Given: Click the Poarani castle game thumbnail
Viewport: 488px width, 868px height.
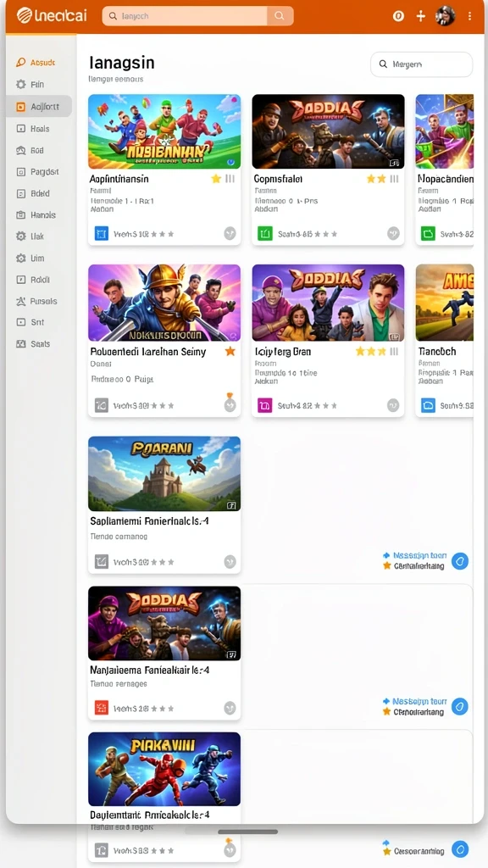Looking at the screenshot, I should coord(164,473).
